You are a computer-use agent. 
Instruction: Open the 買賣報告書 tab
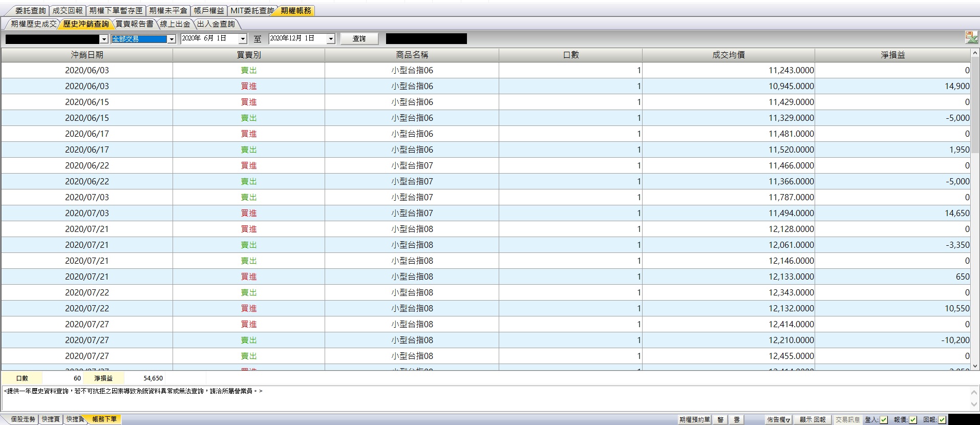click(x=134, y=24)
